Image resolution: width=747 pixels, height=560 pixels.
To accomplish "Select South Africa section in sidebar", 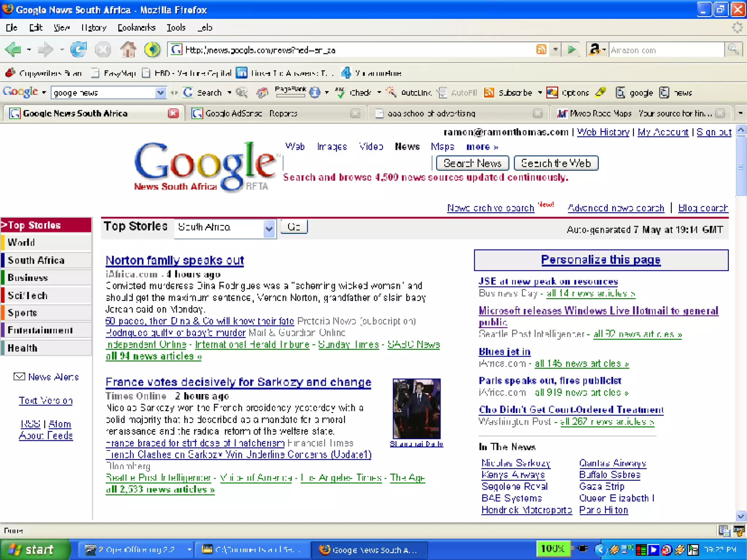I will tap(46, 260).
